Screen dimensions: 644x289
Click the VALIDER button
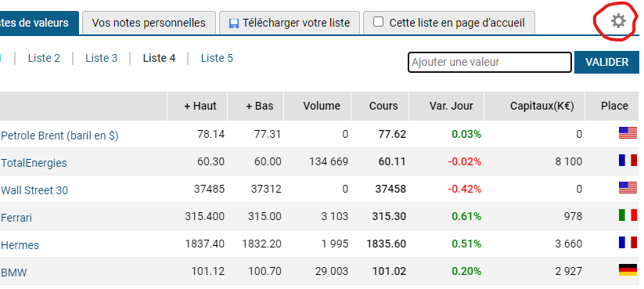tap(606, 62)
